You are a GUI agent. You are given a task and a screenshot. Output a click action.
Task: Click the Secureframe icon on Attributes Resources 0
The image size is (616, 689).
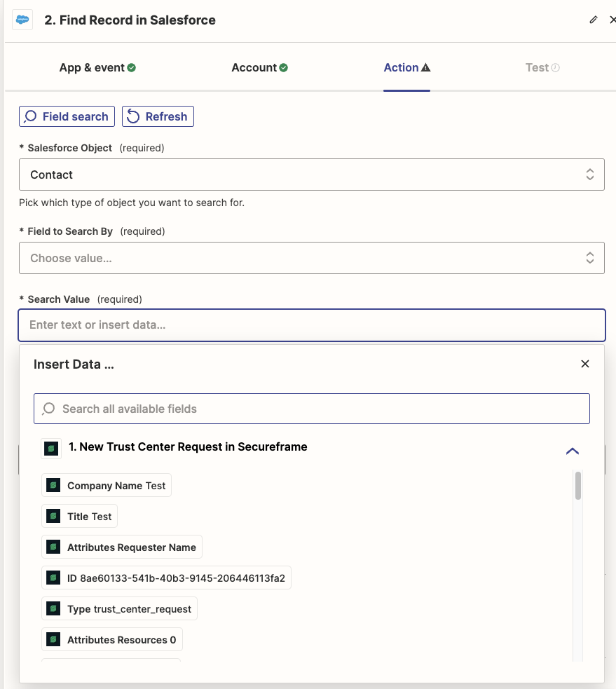click(53, 639)
